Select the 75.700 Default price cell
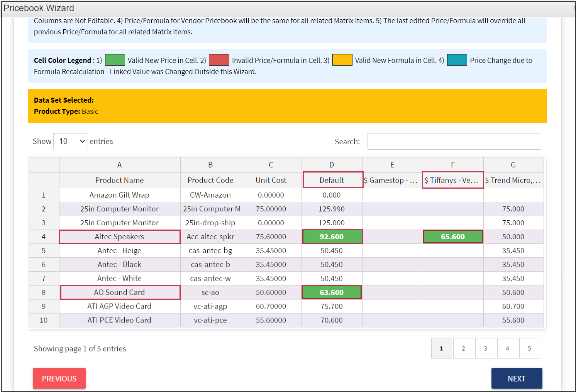 coord(332,306)
